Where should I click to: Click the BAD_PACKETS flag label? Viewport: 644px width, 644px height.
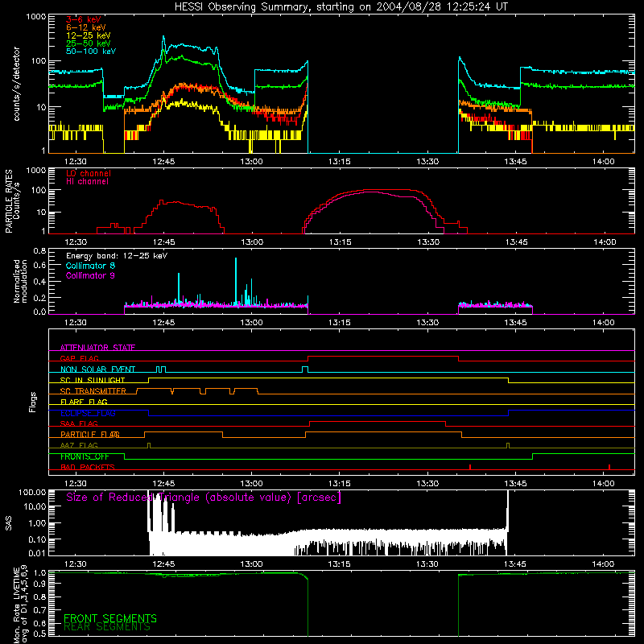(x=88, y=467)
